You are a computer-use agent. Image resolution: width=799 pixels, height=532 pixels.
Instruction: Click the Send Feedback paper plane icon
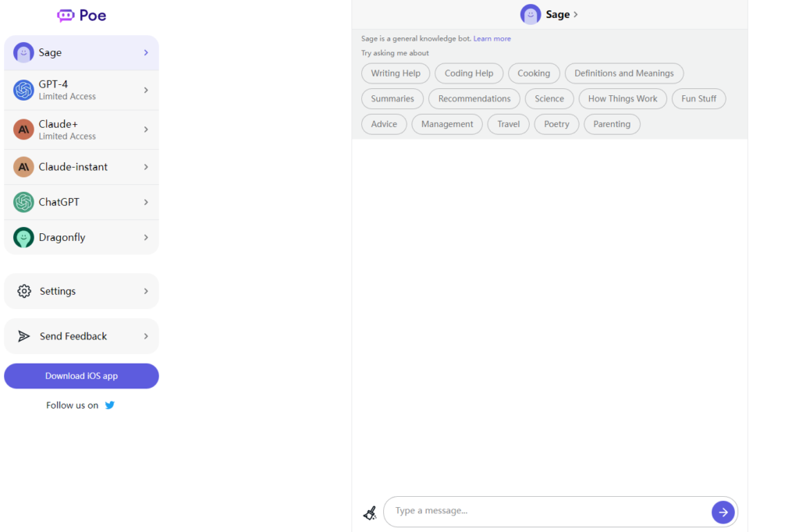[x=24, y=336]
